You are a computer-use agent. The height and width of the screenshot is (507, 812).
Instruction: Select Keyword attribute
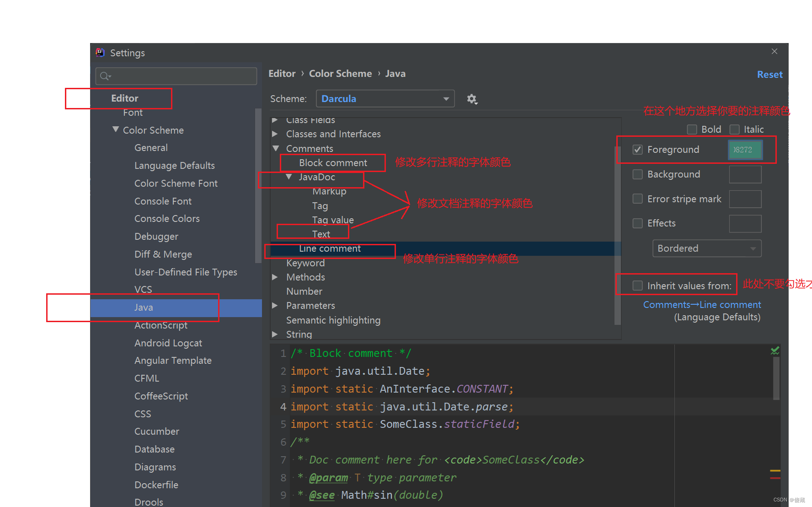click(305, 263)
